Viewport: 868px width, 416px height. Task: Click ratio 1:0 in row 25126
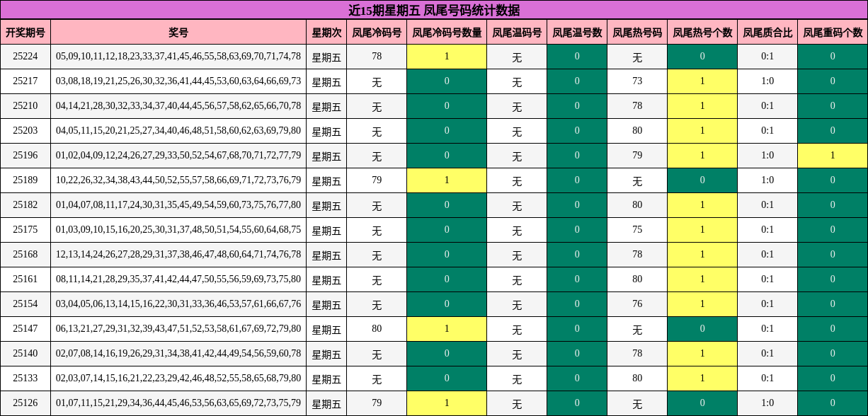(767, 403)
